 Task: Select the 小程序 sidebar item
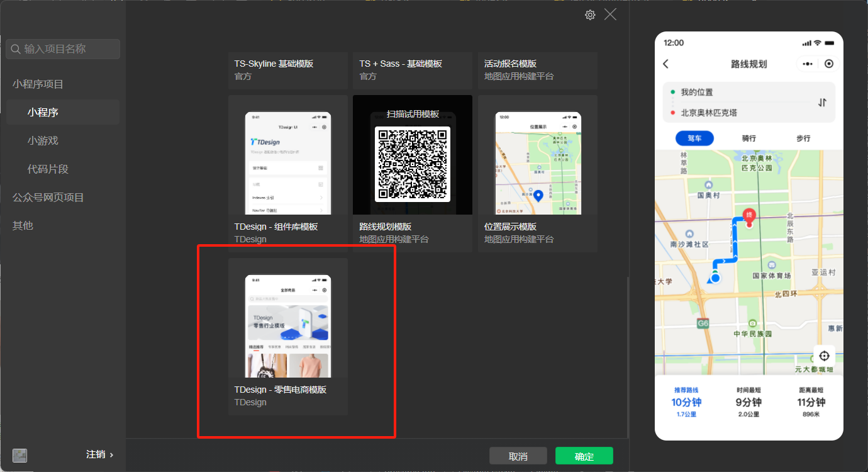click(x=63, y=112)
